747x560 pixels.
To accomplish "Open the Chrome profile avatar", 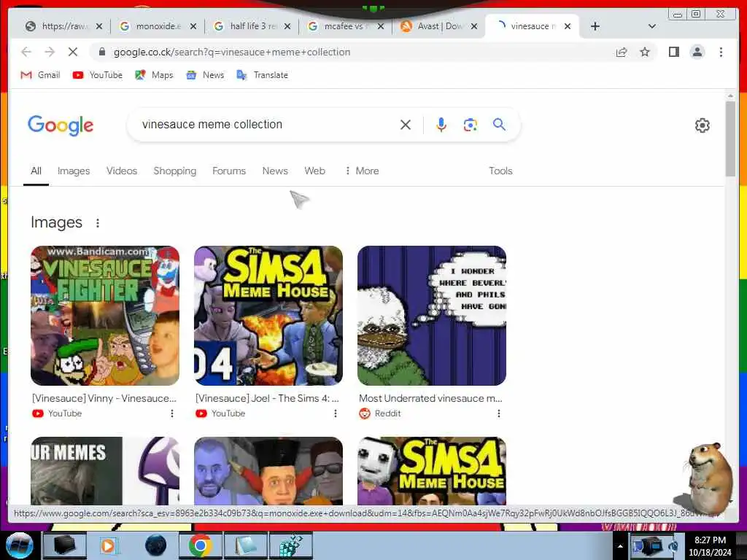I will coord(697,52).
